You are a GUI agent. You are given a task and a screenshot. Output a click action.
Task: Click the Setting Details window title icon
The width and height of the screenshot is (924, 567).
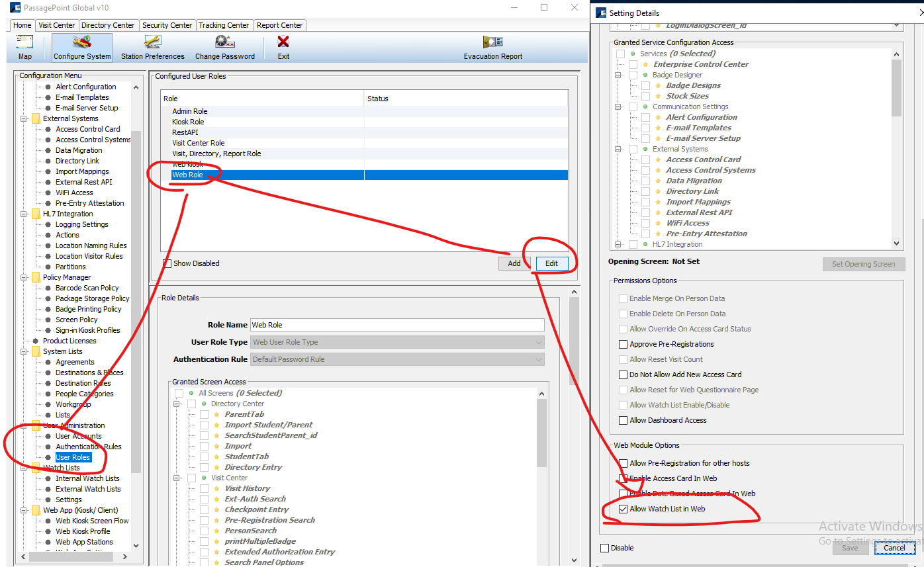pos(601,13)
